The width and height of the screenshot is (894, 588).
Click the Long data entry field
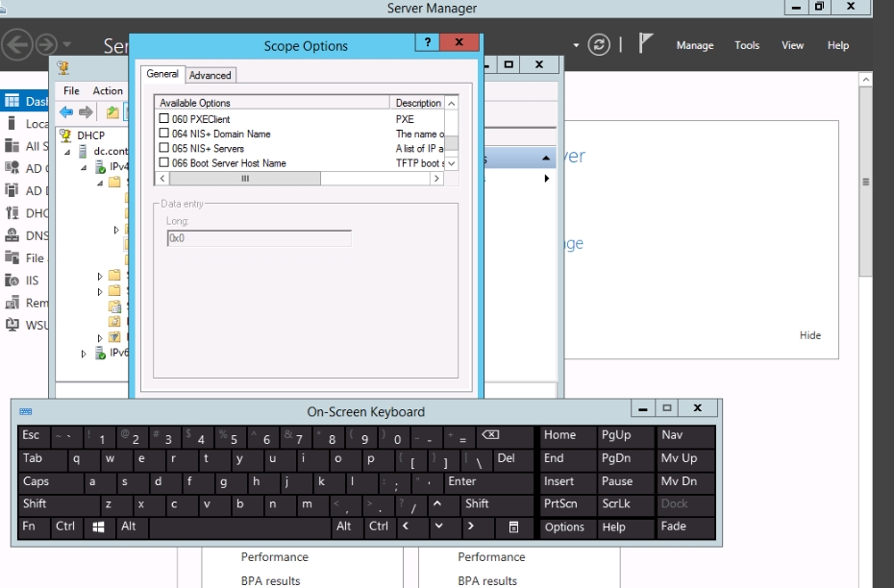pyautogui.click(x=260, y=238)
